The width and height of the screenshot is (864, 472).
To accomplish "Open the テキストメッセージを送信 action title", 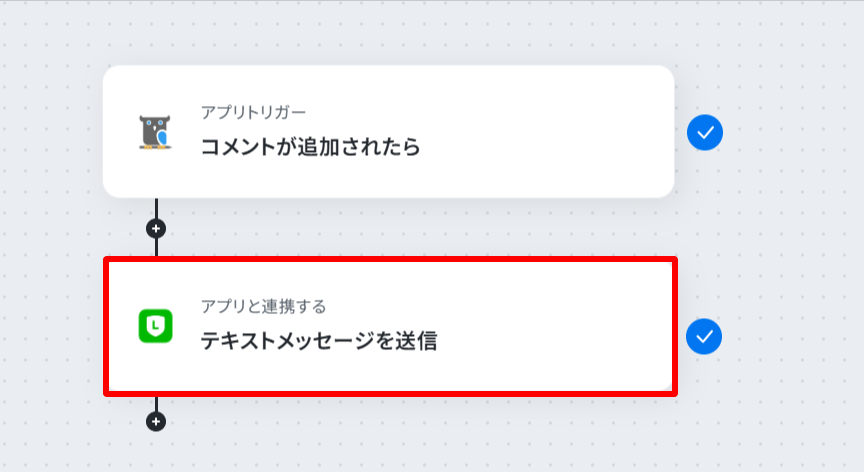I will tap(318, 341).
